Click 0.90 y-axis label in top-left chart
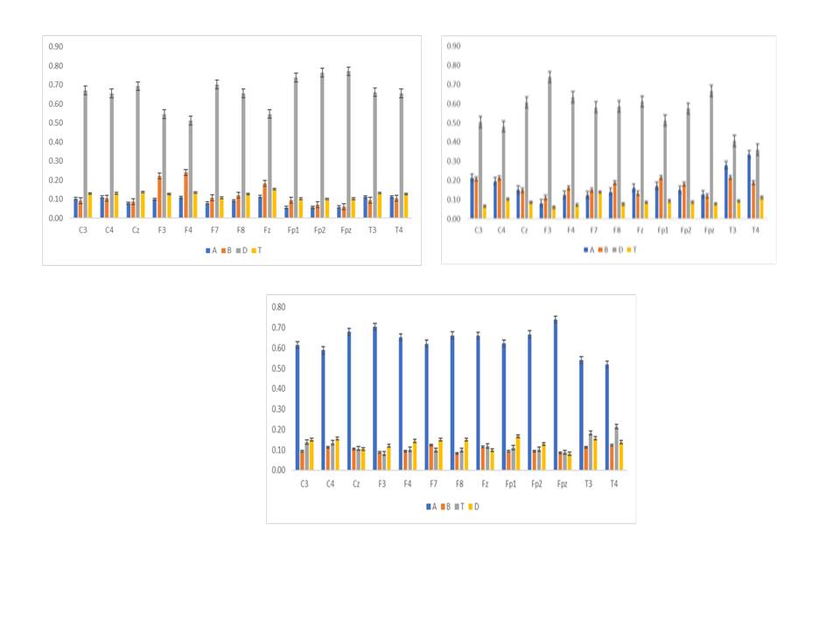840x630 pixels. click(x=55, y=46)
